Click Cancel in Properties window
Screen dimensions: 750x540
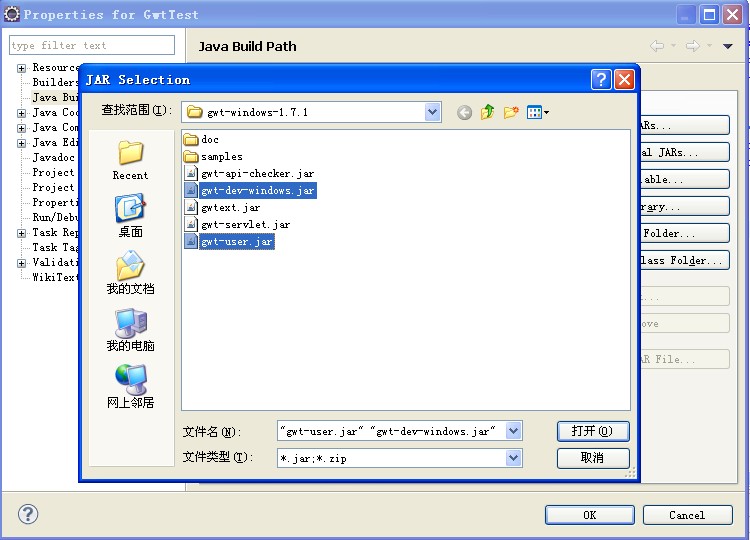687,515
